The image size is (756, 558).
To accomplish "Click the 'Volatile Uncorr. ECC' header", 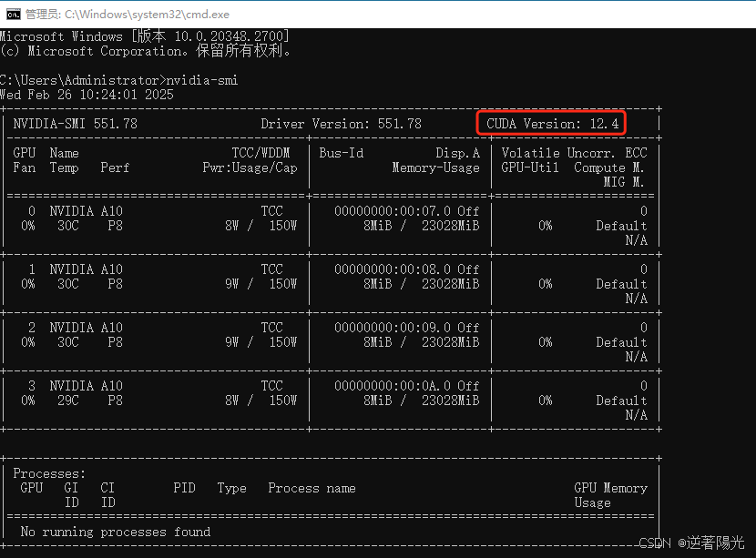I will point(574,153).
